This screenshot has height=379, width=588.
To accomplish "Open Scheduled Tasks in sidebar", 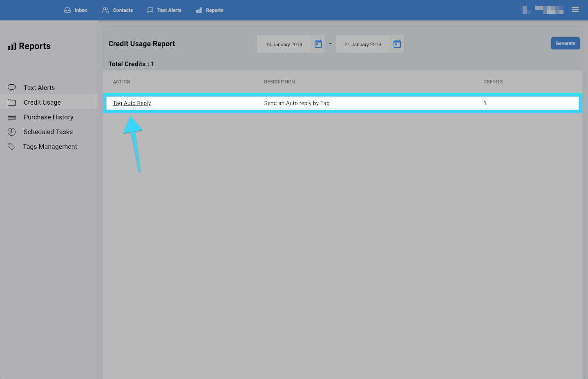I will pos(48,132).
